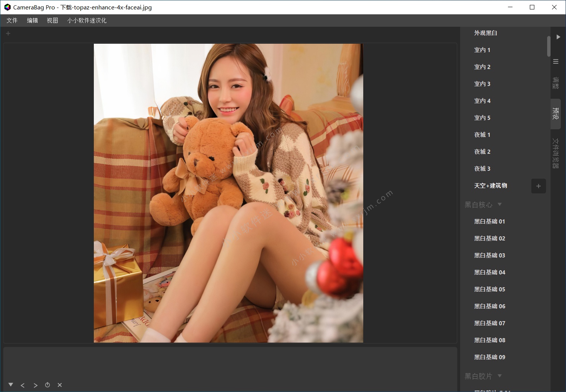Apply the 黑白基础 05 preset
The height and width of the screenshot is (392, 566).
tap(489, 289)
